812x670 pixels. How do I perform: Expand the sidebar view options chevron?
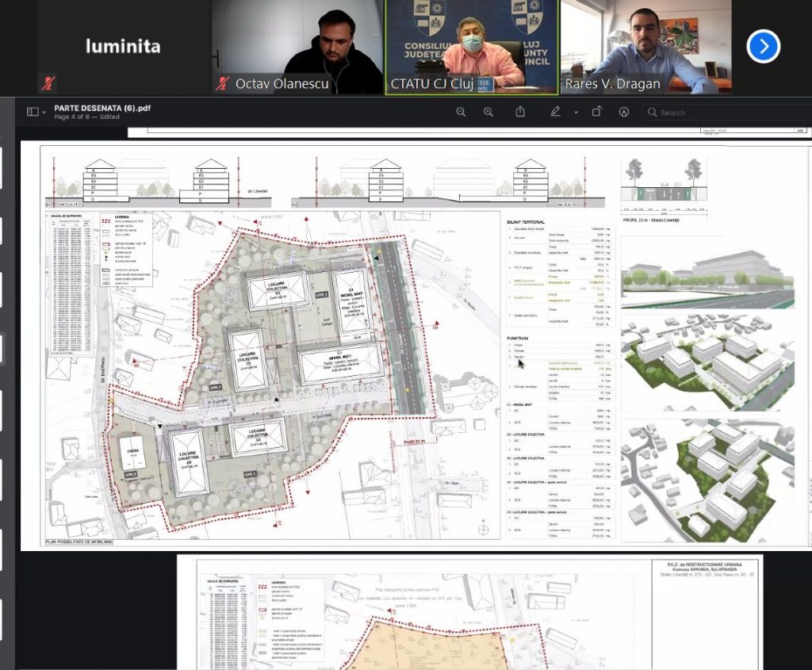tap(44, 113)
